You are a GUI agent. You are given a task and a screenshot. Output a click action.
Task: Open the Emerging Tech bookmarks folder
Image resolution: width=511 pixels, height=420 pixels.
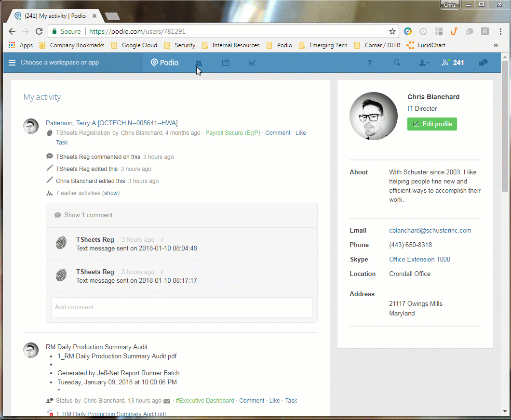tap(323, 45)
